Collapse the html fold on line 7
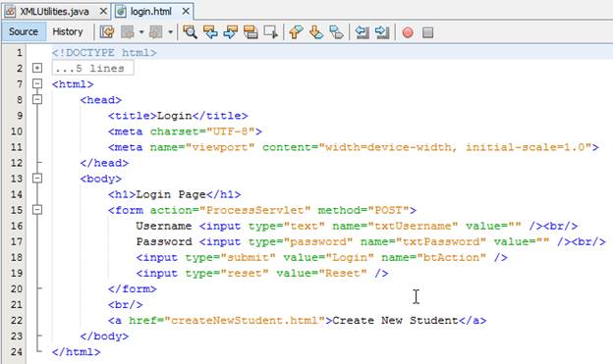The image size is (613, 364). (37, 83)
